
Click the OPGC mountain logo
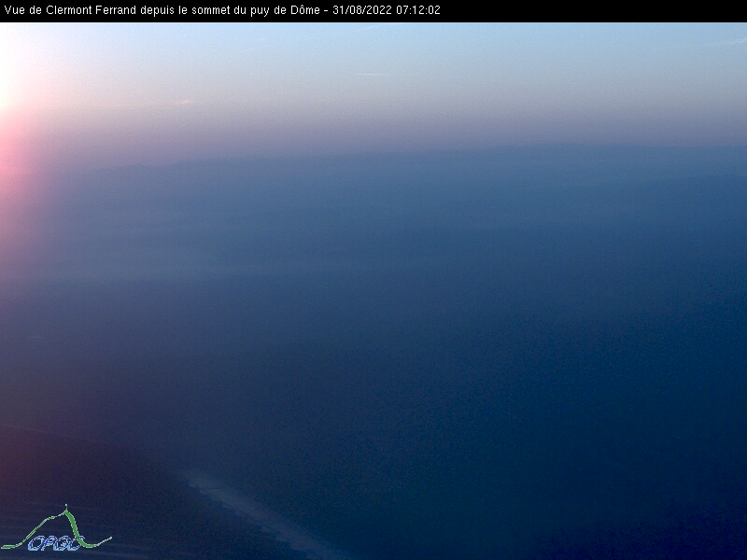pyautogui.click(x=56, y=529)
